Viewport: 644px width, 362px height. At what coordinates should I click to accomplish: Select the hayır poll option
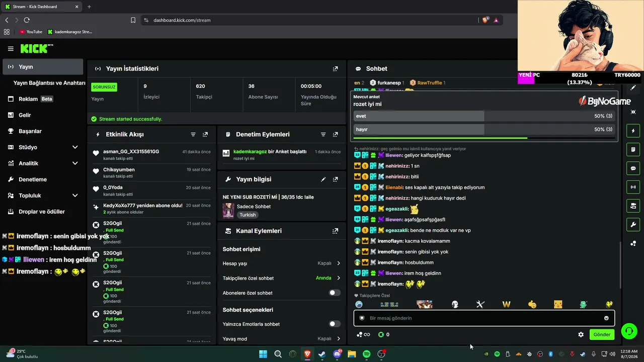pyautogui.click(x=485, y=129)
